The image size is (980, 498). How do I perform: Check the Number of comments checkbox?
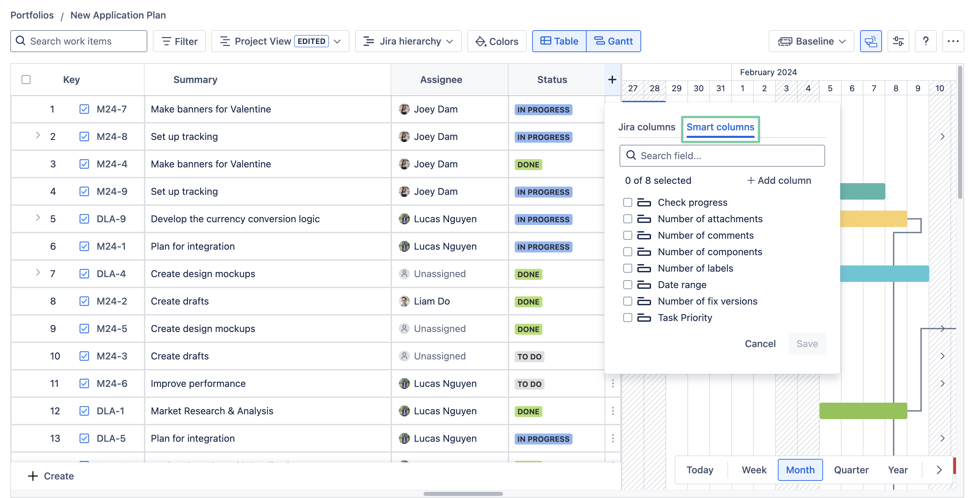[627, 235]
